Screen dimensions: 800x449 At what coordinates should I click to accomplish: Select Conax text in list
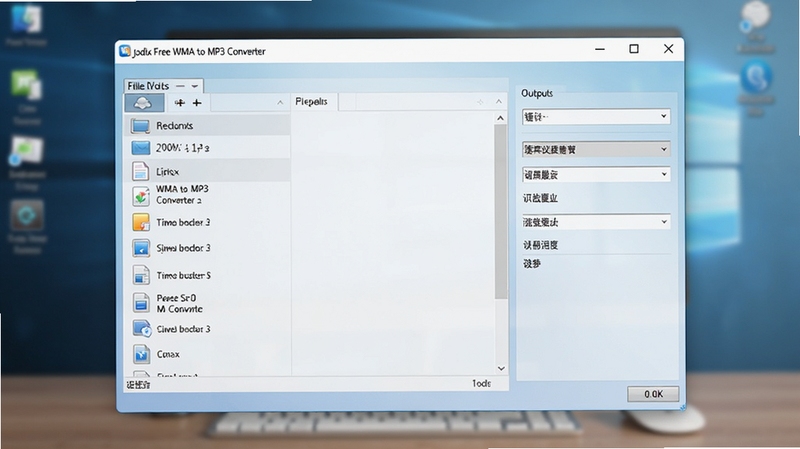[168, 354]
